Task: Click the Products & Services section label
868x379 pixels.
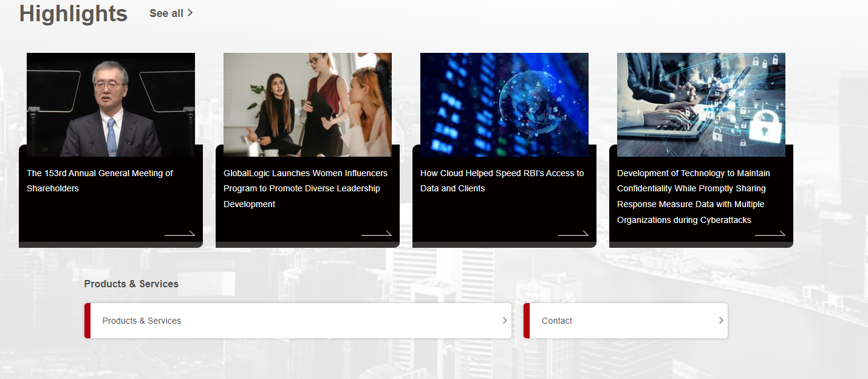Action: [x=131, y=284]
